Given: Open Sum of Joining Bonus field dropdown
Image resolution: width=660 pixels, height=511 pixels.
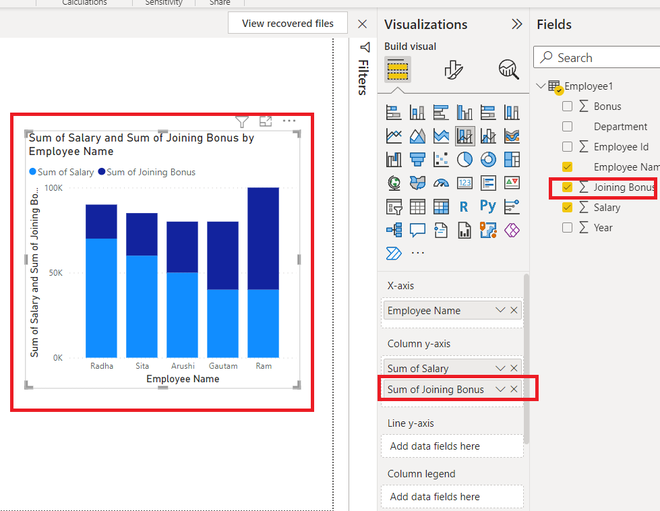Looking at the screenshot, I should 500,389.
